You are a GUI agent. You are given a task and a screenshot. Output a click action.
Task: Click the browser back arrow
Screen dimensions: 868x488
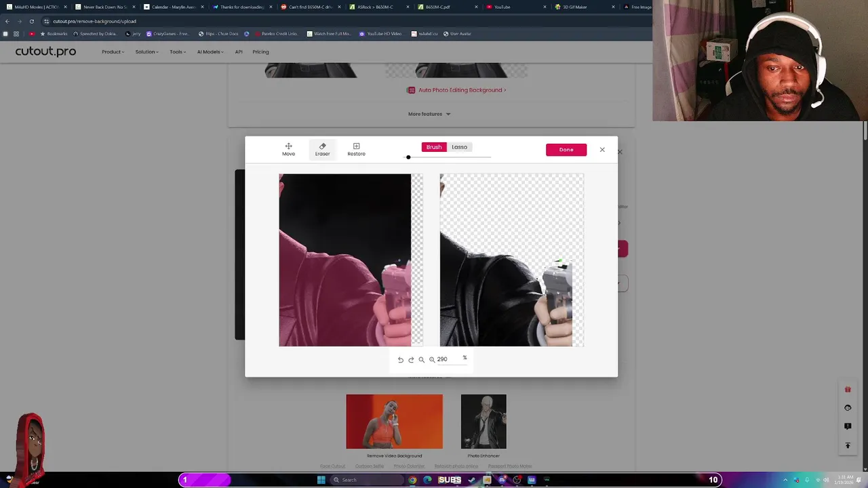click(x=7, y=21)
